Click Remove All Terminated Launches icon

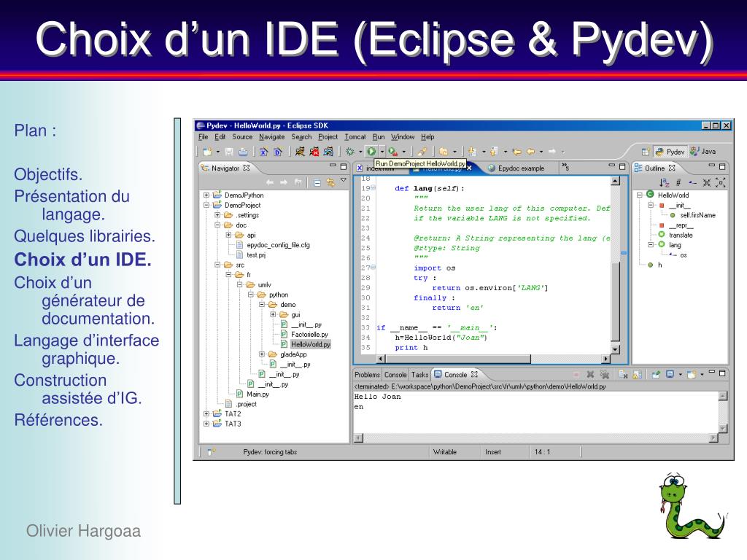(x=604, y=374)
